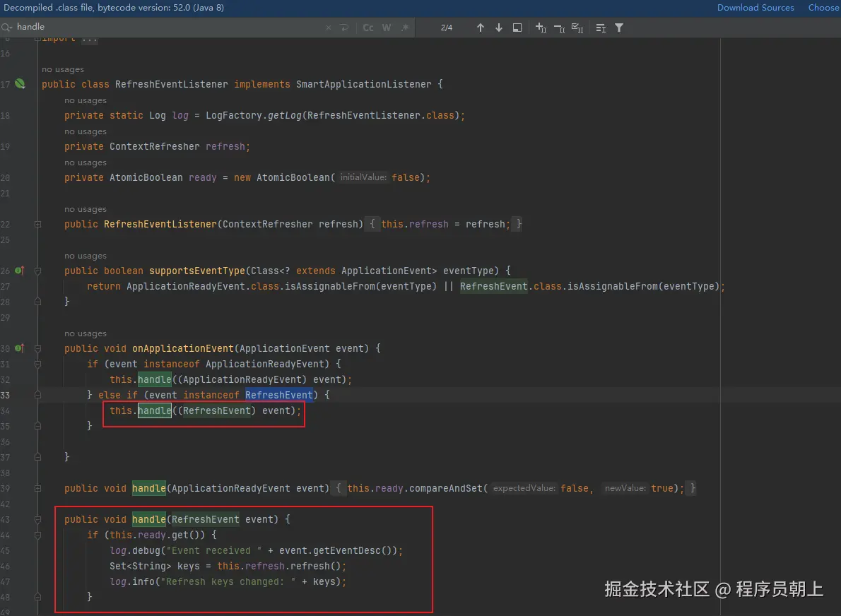This screenshot has width=841, height=616.
Task: Click implements-method gutter icon on line 30
Action: (x=19, y=348)
